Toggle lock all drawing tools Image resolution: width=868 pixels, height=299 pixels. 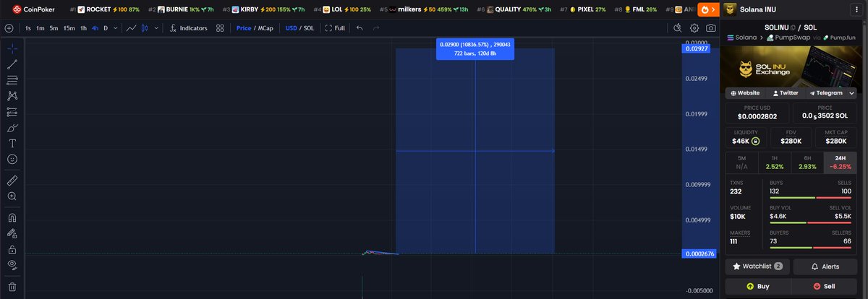[12, 249]
